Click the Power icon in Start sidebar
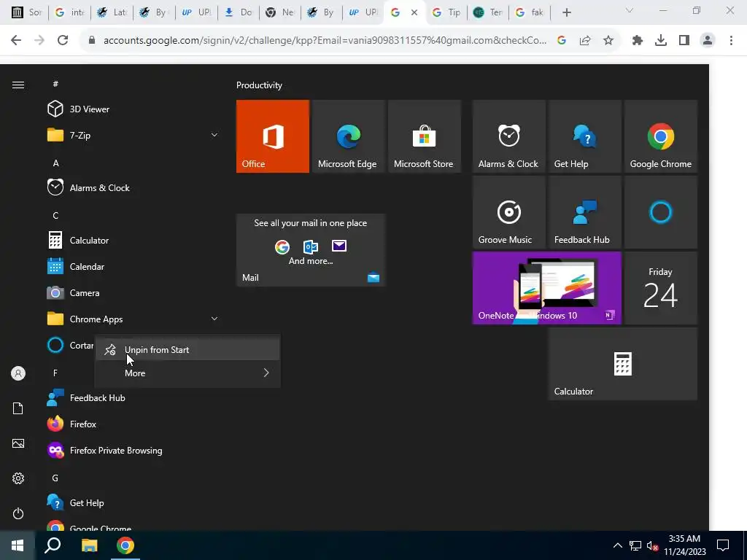This screenshot has height=560, width=747. pyautogui.click(x=18, y=513)
